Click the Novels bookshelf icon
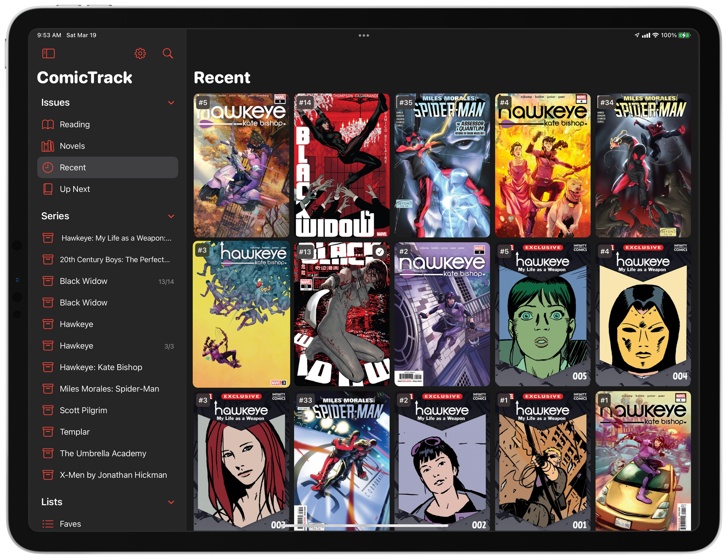 48,146
